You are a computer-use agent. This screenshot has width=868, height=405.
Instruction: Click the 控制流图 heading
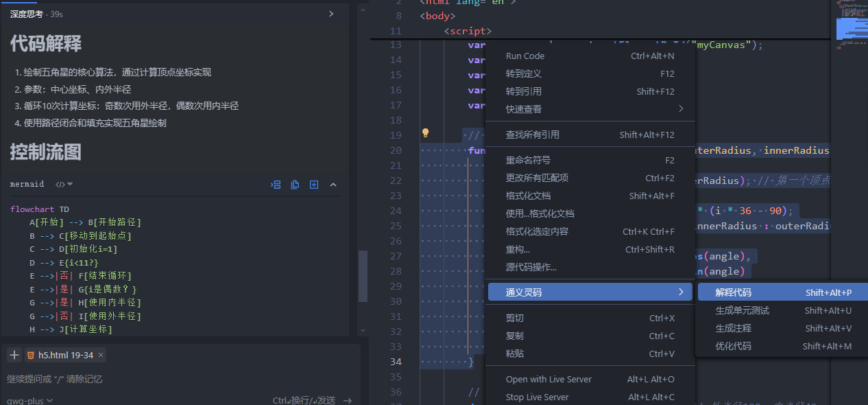(46, 151)
